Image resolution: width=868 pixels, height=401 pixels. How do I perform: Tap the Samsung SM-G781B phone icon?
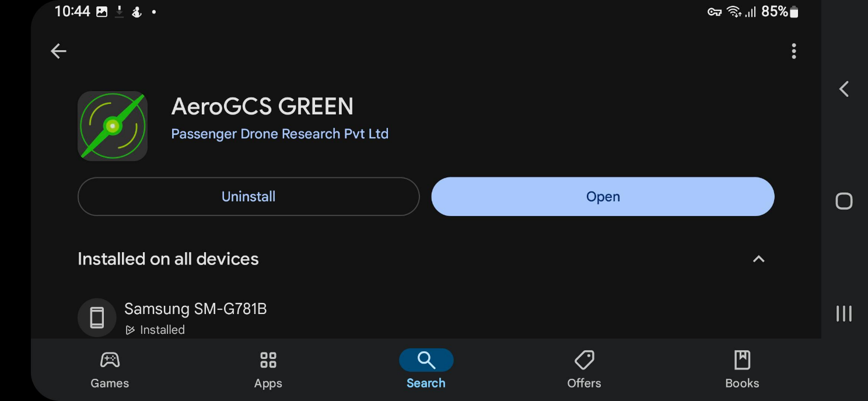pos(97,318)
